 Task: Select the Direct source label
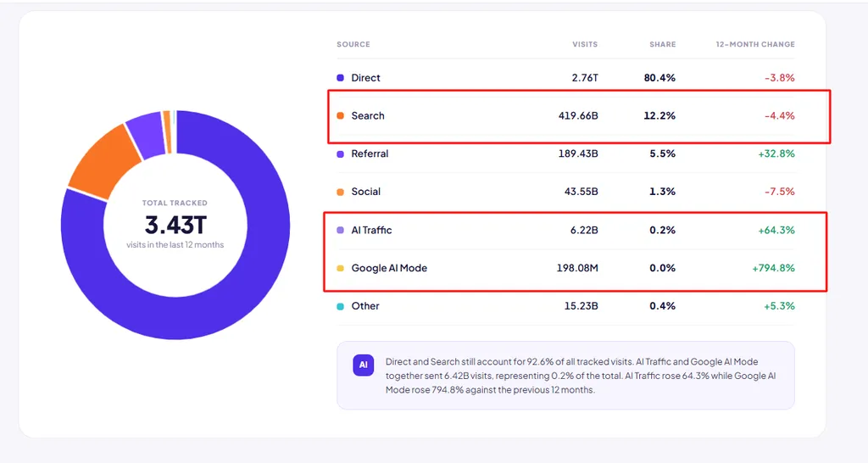coord(366,78)
